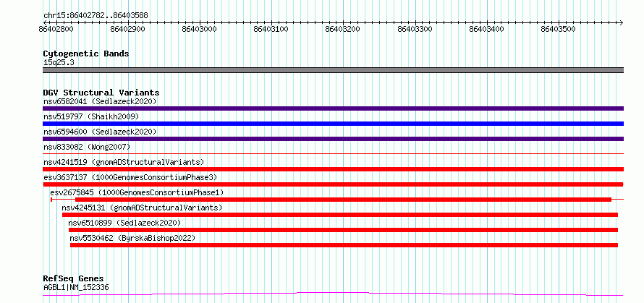Click the nsv6510899 (Sedlazeck2020) label
This screenshot has height=303, width=644.
click(124, 223)
